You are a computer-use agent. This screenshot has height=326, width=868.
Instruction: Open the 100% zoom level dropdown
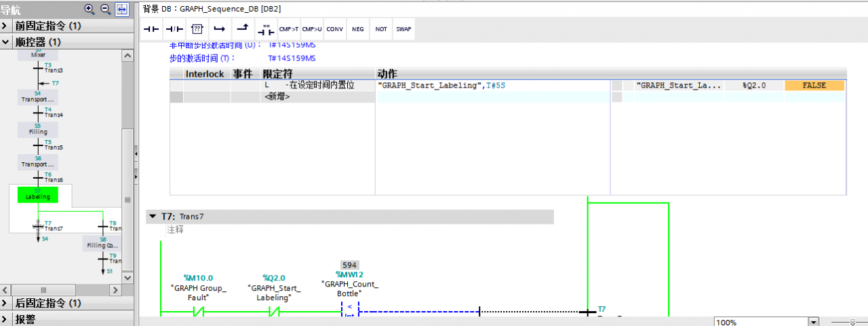[814, 322]
